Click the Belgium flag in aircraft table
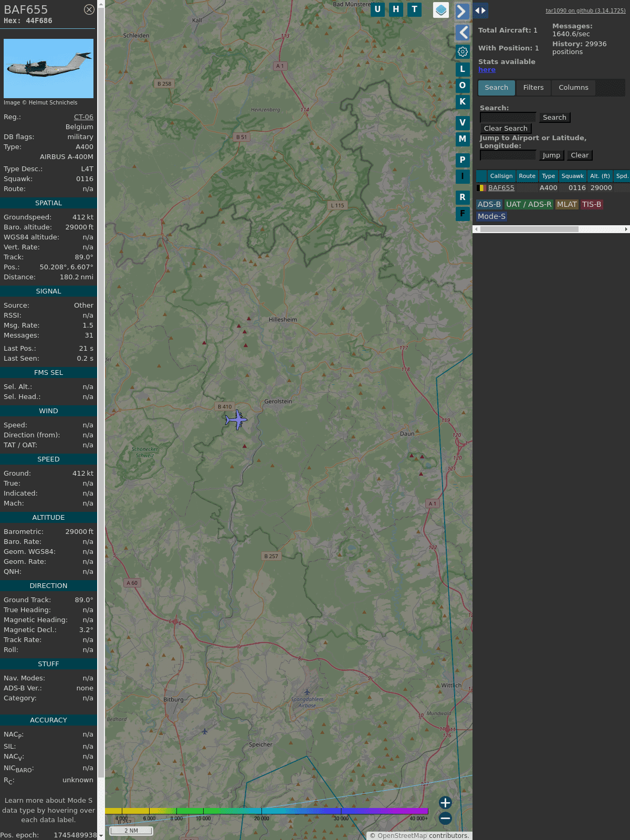The image size is (630, 840). click(481, 188)
